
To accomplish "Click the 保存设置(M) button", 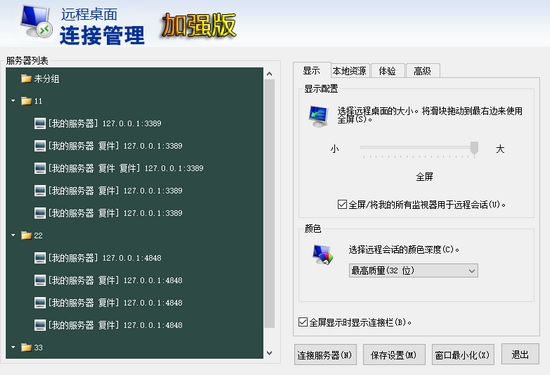I will [x=394, y=355].
